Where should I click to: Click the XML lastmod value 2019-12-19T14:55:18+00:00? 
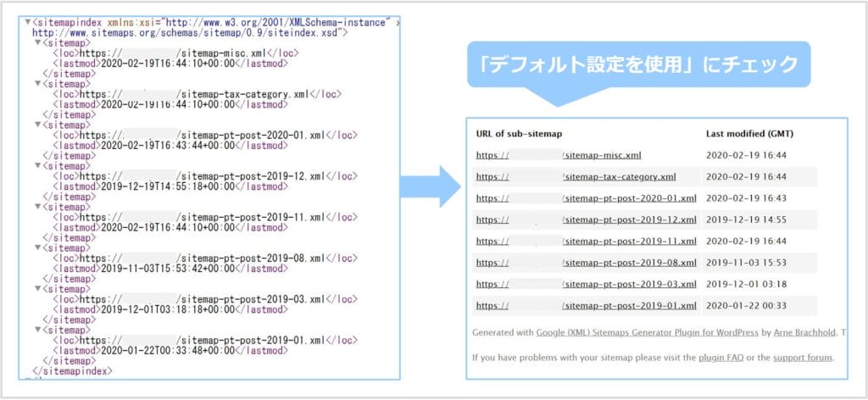click(168, 186)
